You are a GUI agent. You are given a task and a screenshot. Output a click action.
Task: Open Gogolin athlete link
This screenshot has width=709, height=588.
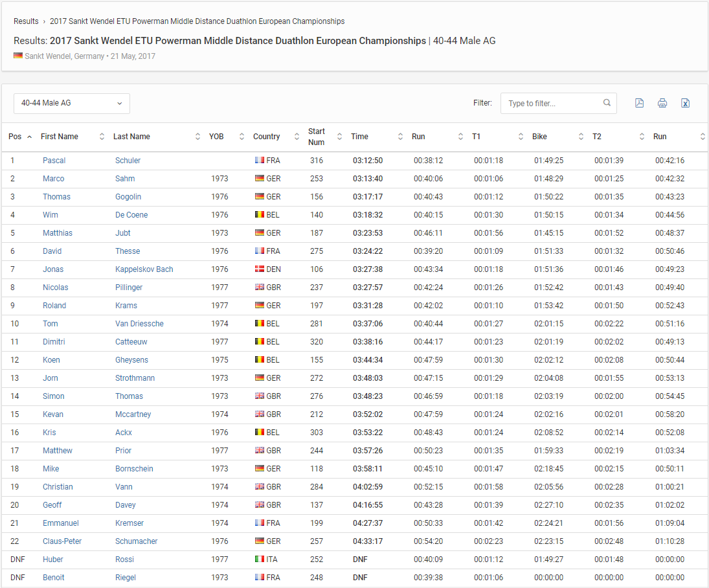128,197
